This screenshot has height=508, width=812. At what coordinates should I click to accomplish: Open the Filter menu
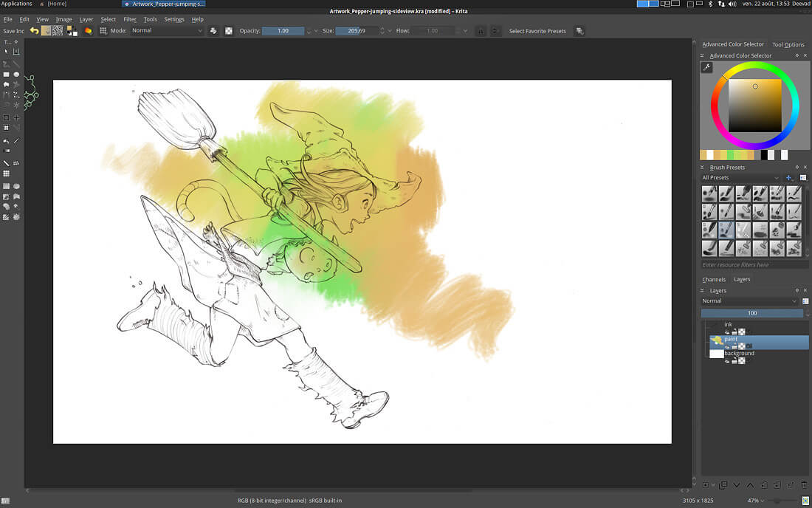pos(130,19)
